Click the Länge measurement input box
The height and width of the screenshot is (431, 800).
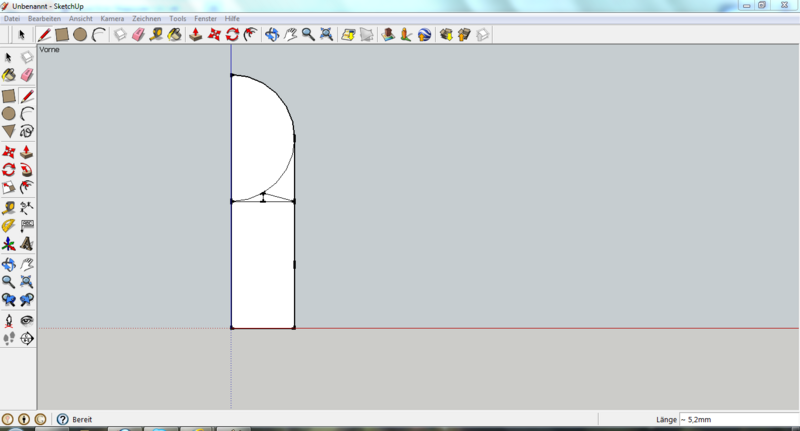[x=738, y=420]
